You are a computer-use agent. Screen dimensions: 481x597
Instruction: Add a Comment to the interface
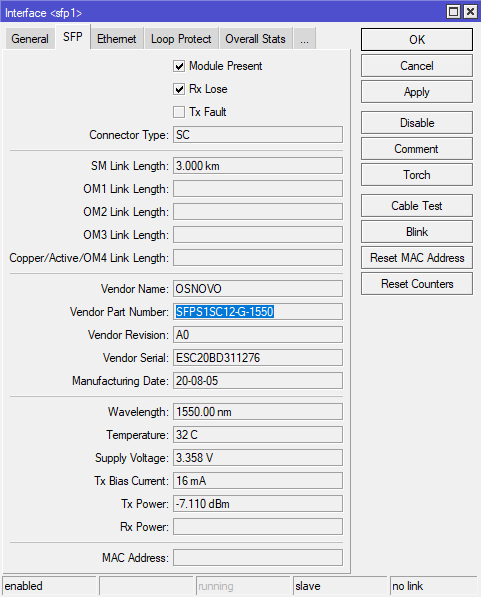[417, 148]
